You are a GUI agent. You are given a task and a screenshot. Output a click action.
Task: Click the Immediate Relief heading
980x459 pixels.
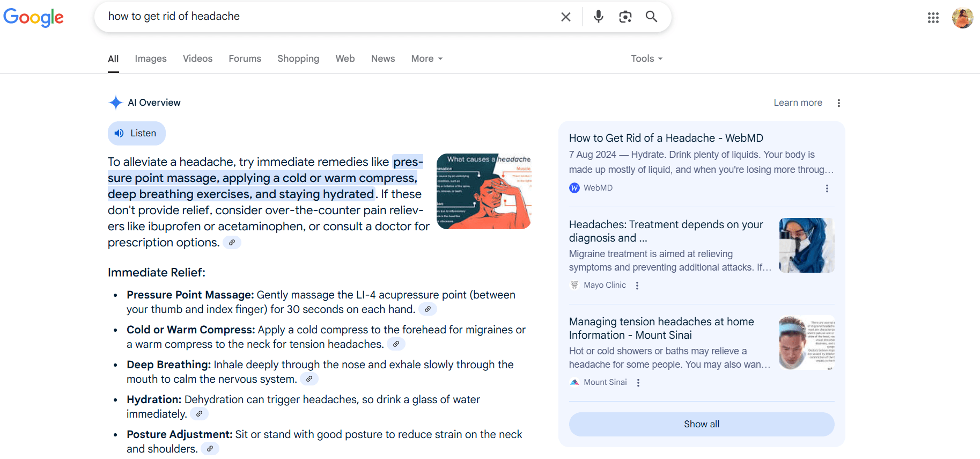[x=157, y=272]
